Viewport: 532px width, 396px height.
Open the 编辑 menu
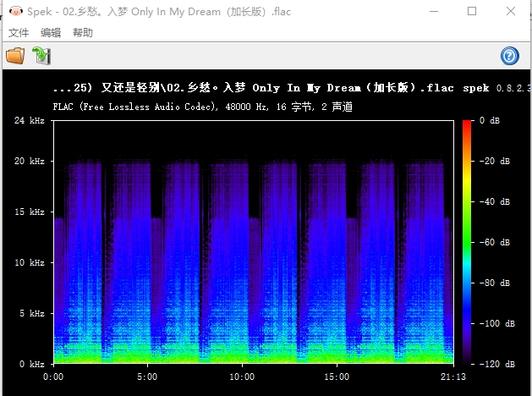(51, 32)
